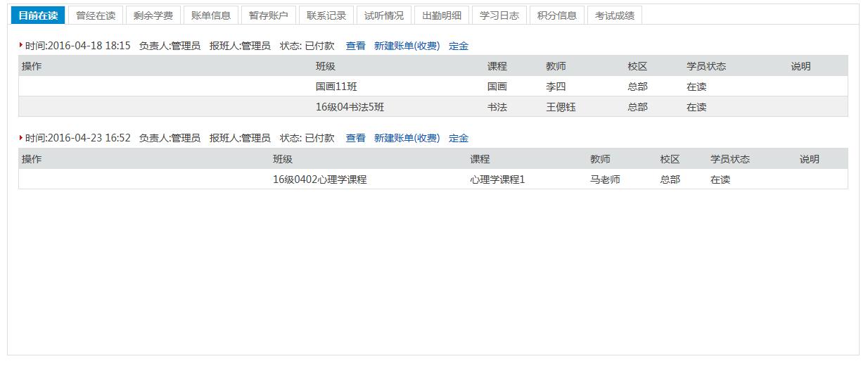
Task: View the 积分信息 tab
Action: pyautogui.click(x=557, y=15)
